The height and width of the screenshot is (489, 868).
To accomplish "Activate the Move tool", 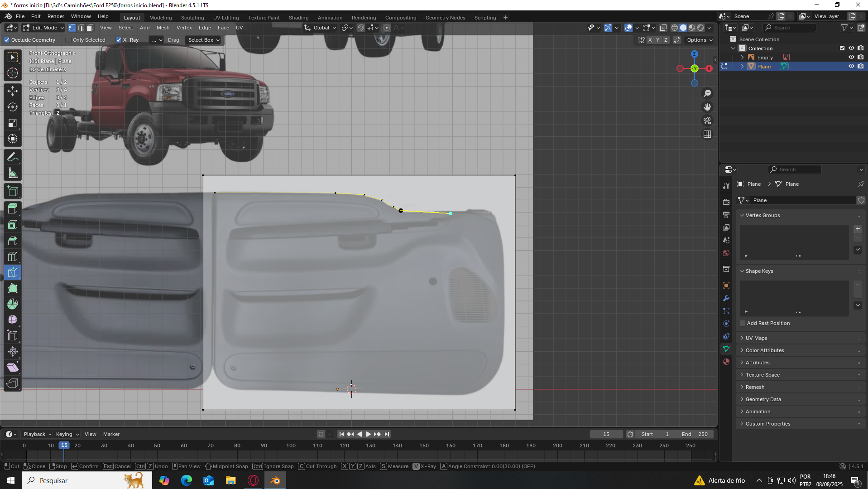I will (x=13, y=91).
